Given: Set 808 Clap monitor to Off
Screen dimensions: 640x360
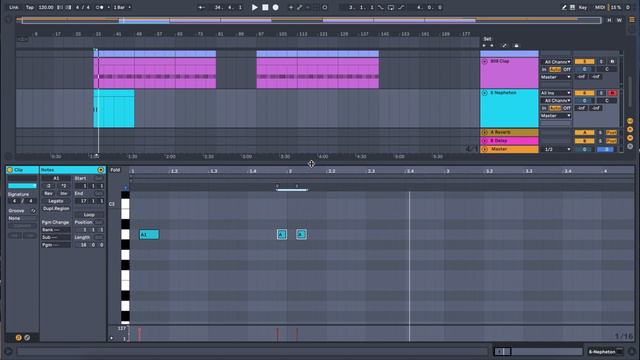Looking at the screenshot, I should 567,69.
